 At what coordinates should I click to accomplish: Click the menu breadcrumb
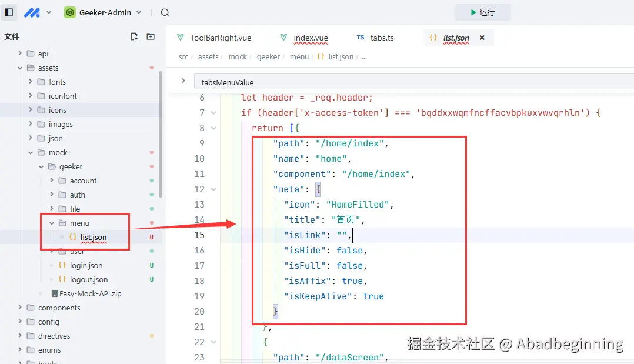pyautogui.click(x=299, y=57)
